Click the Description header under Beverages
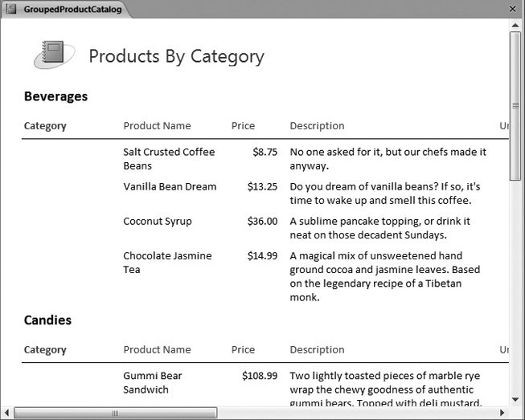The image size is (525, 420). 317,125
